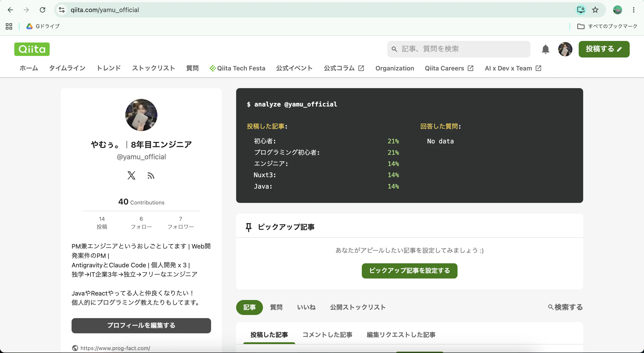Open https://www.prog-fact.com/ link
The width and height of the screenshot is (644, 353).
pyautogui.click(x=115, y=348)
